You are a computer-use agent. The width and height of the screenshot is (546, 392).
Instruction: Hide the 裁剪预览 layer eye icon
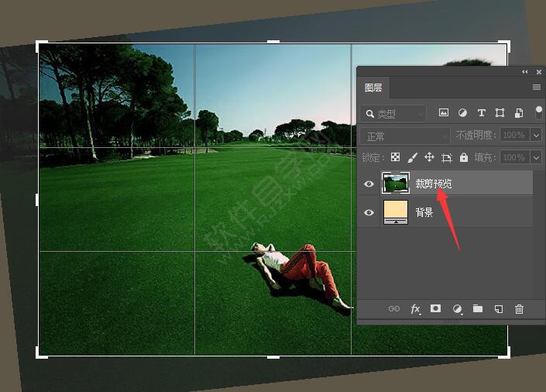(x=369, y=184)
